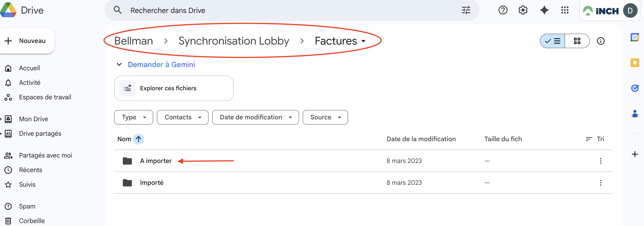Open Drive settings gear icon
The height and width of the screenshot is (226, 644).
(x=523, y=10)
